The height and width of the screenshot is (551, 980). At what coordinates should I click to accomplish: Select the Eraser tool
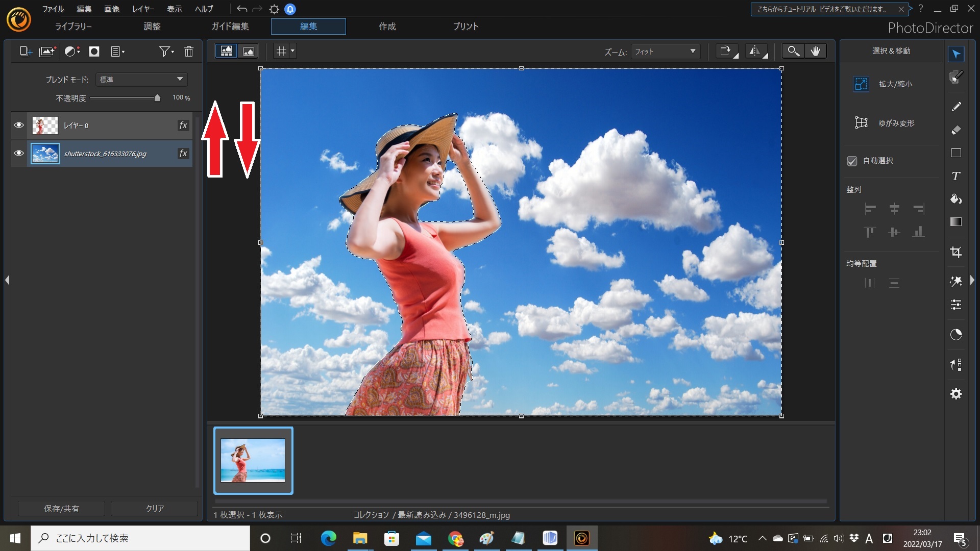pos(956,130)
